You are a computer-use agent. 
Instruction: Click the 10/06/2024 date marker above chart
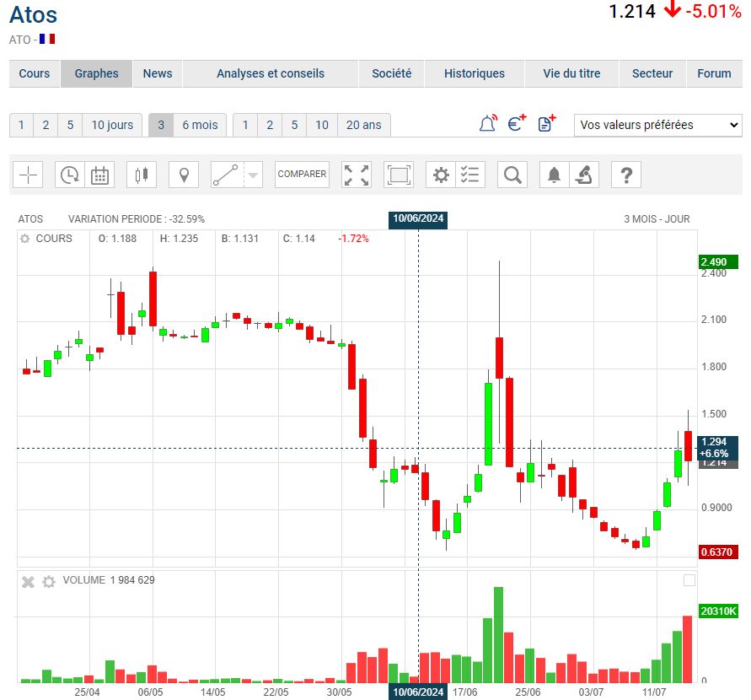point(418,219)
